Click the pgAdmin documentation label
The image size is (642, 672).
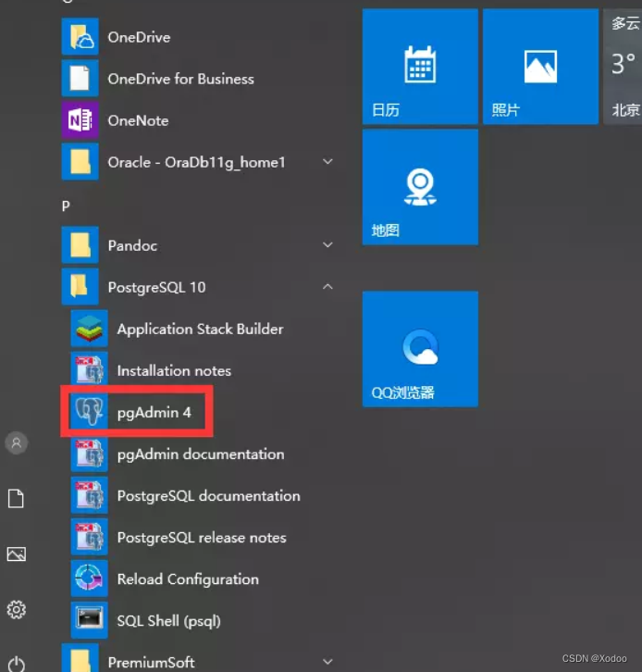point(201,454)
